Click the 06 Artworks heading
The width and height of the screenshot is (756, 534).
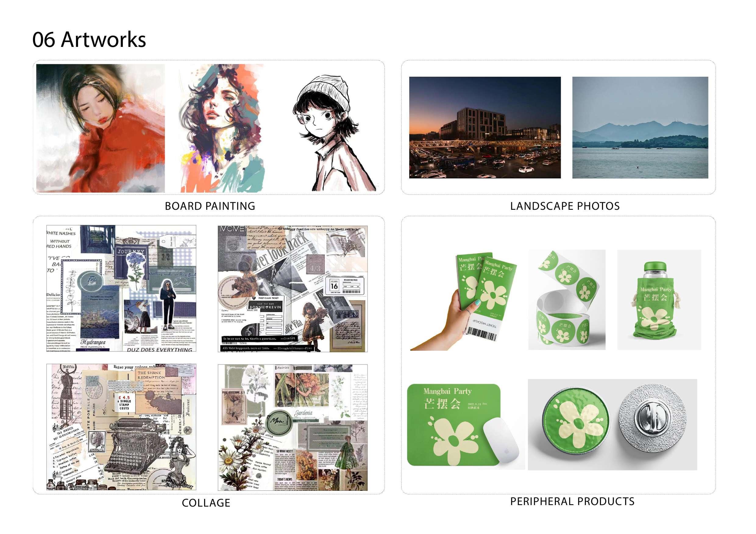click(x=89, y=40)
